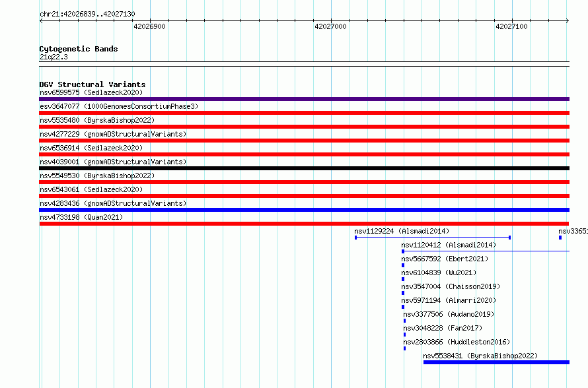Select the small blue nsv3547004 marker
Image resolution: width=588 pixels, height=388 pixels.
(403, 293)
